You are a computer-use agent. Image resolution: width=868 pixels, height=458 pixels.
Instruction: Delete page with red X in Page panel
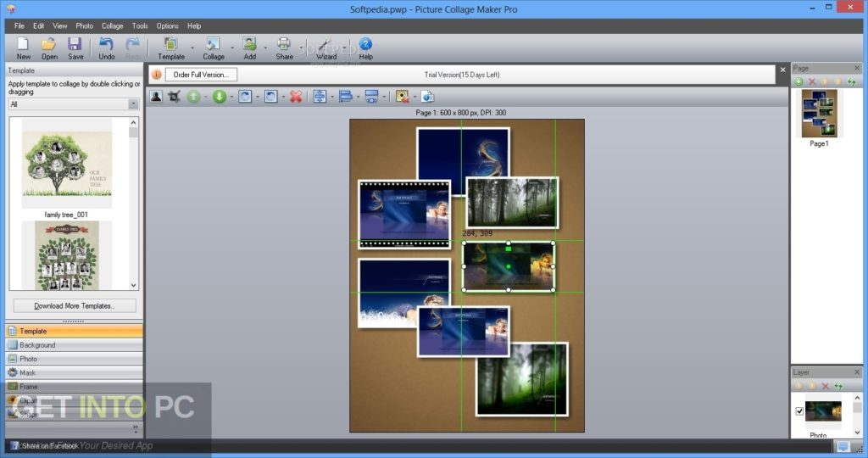pyautogui.click(x=812, y=82)
